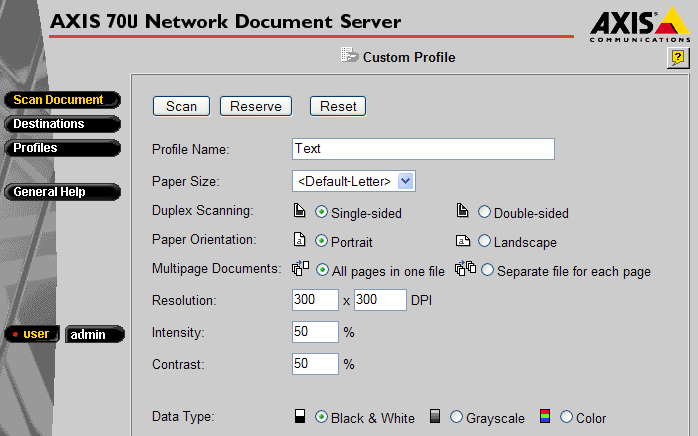The image size is (698, 436).
Task: Click the grayscale data type icon
Action: pyautogui.click(x=435, y=416)
